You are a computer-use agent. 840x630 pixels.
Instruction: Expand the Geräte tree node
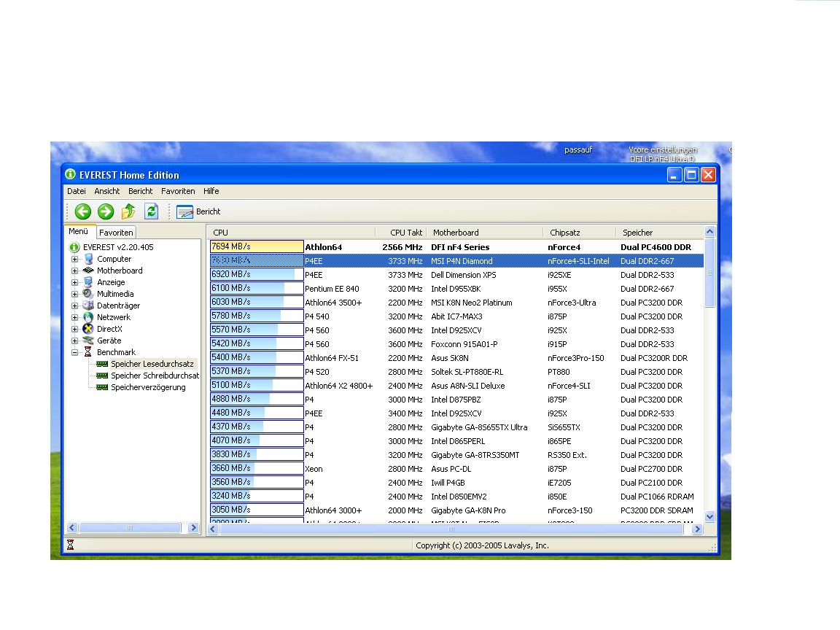[x=75, y=341]
